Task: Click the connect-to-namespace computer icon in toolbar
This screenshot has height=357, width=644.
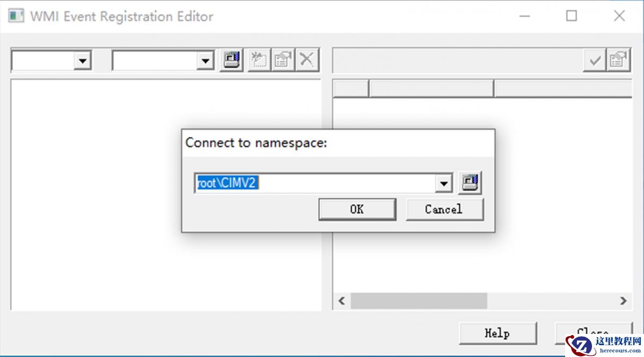Action: click(x=232, y=60)
